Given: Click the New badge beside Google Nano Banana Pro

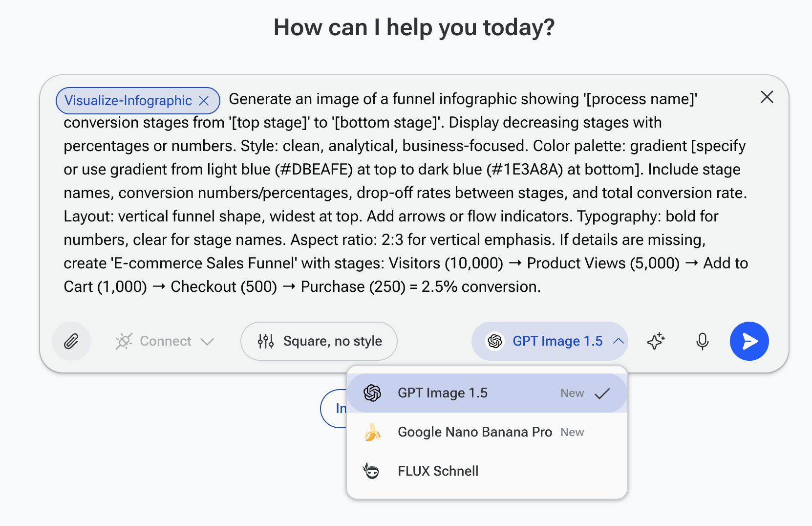Looking at the screenshot, I should pos(572,432).
